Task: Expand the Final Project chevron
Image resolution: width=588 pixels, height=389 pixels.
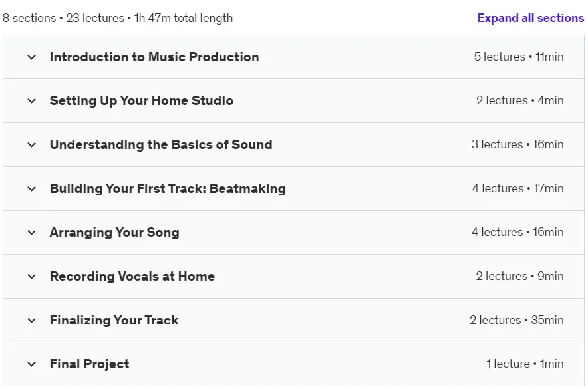Action: click(x=32, y=364)
